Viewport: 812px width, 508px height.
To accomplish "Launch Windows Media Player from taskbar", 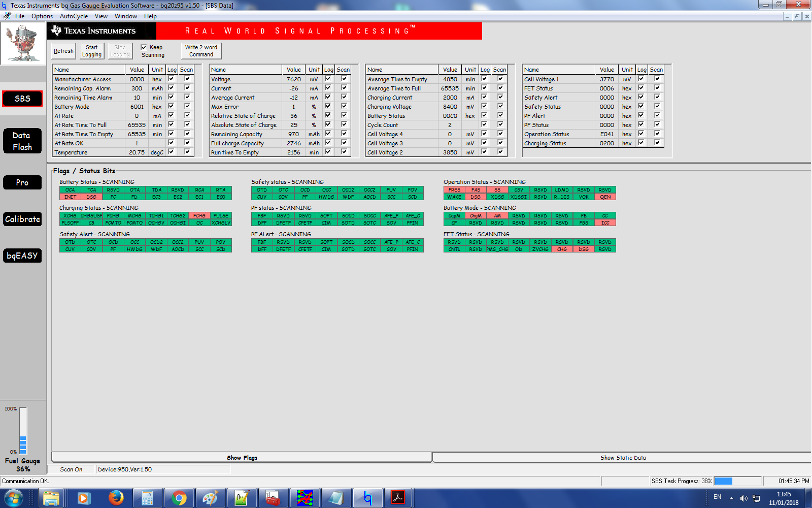I will [x=83, y=498].
